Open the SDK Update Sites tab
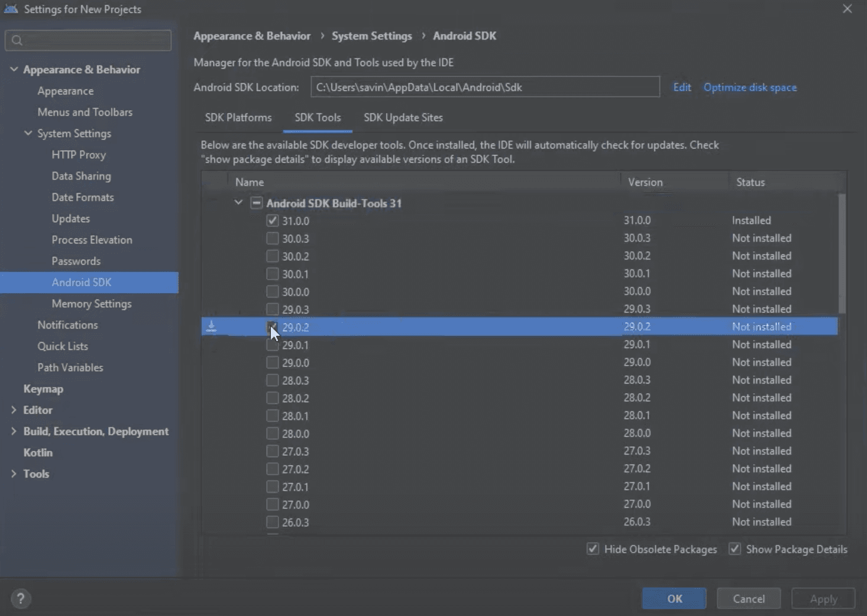The width and height of the screenshot is (867, 616). (x=403, y=117)
